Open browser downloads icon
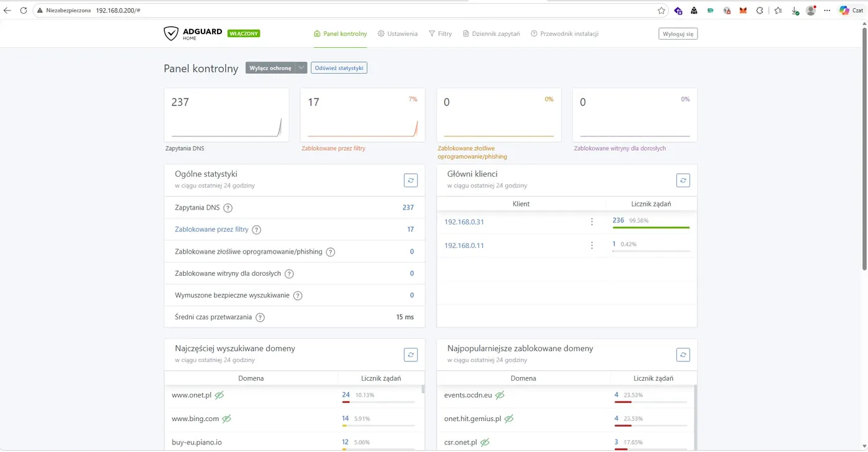The image size is (868, 452). point(795,11)
